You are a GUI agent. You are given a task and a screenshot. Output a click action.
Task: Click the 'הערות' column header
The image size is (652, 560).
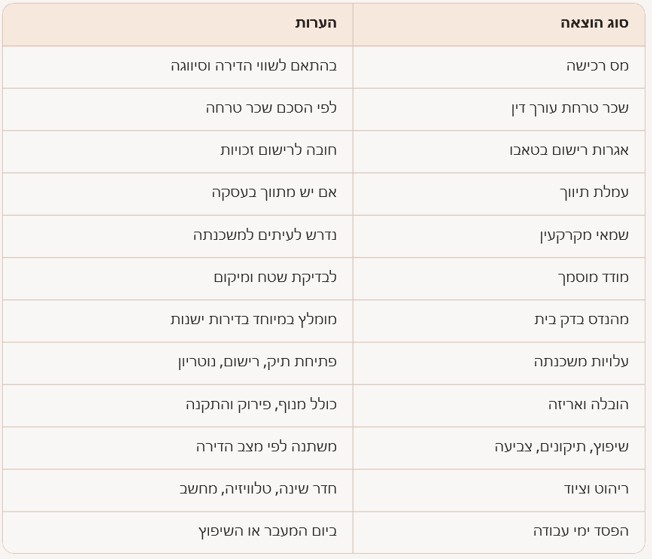click(x=316, y=23)
